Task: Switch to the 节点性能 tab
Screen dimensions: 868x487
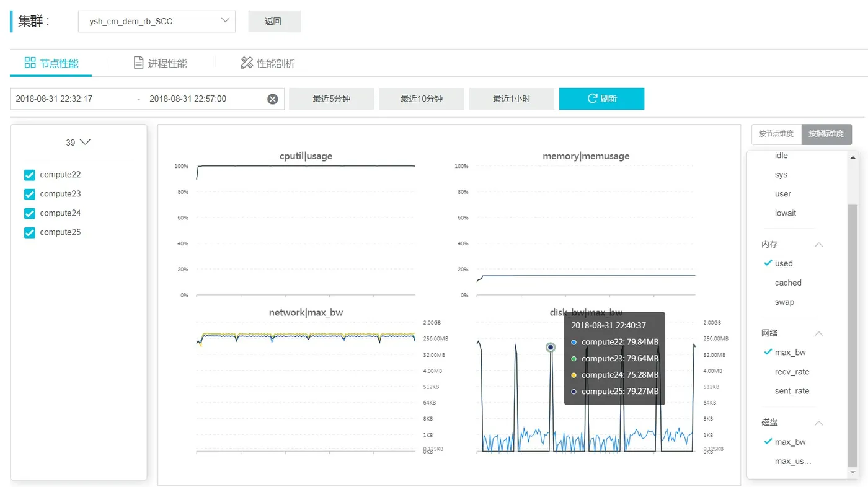Action: click(x=51, y=63)
